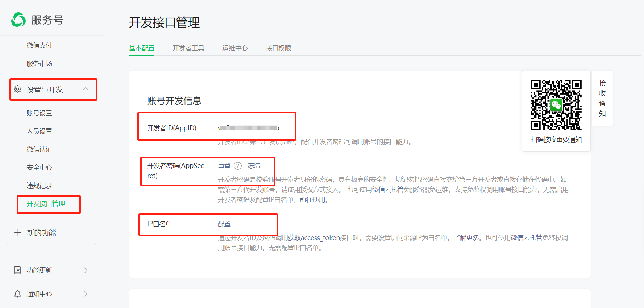This screenshot has width=644, height=308.
Task: Click the green 服务号 logo icon
Action: 18,20
